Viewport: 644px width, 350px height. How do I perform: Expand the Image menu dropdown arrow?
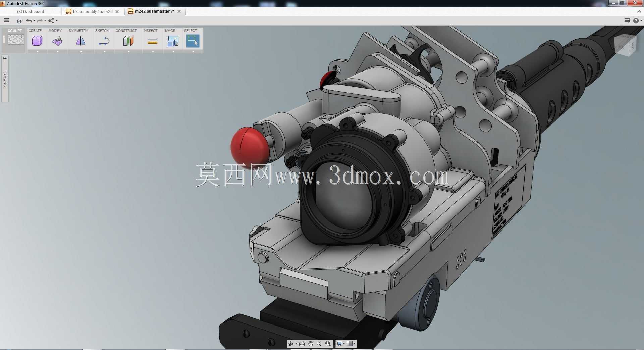(173, 52)
